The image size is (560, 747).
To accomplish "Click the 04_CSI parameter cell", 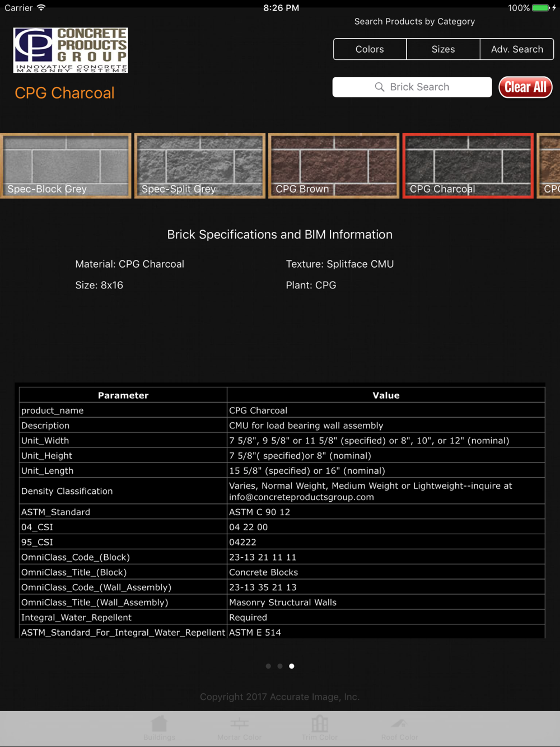I will click(123, 527).
